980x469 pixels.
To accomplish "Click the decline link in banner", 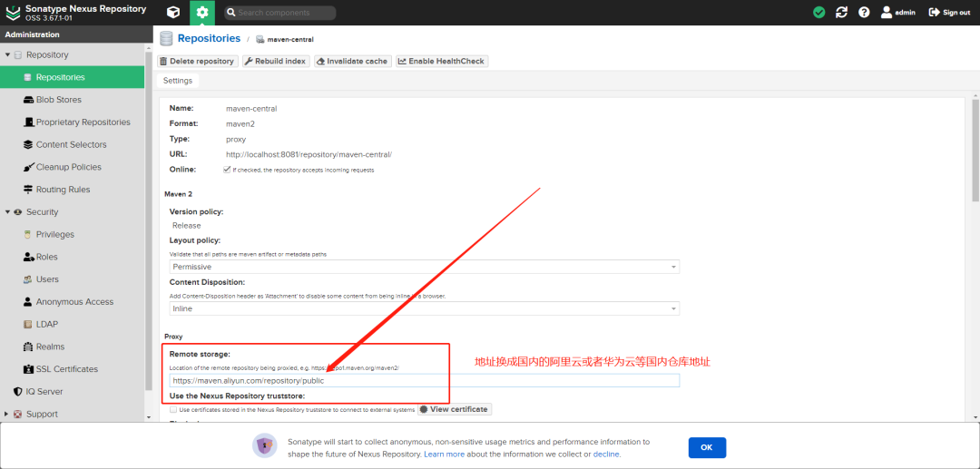I will point(605,454).
